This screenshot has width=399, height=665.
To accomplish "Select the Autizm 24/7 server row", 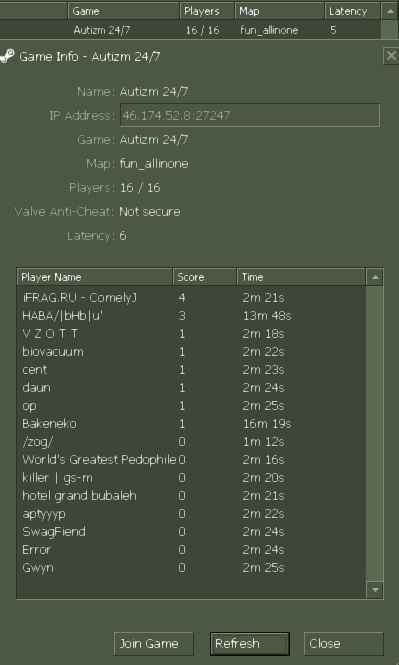I will coord(190,30).
